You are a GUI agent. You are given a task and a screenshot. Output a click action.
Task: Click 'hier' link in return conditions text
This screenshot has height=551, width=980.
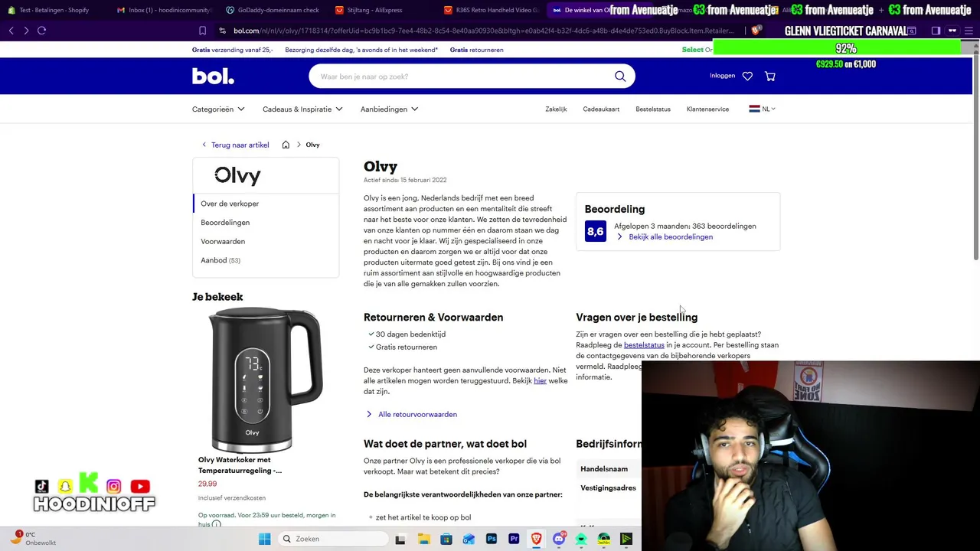(540, 380)
